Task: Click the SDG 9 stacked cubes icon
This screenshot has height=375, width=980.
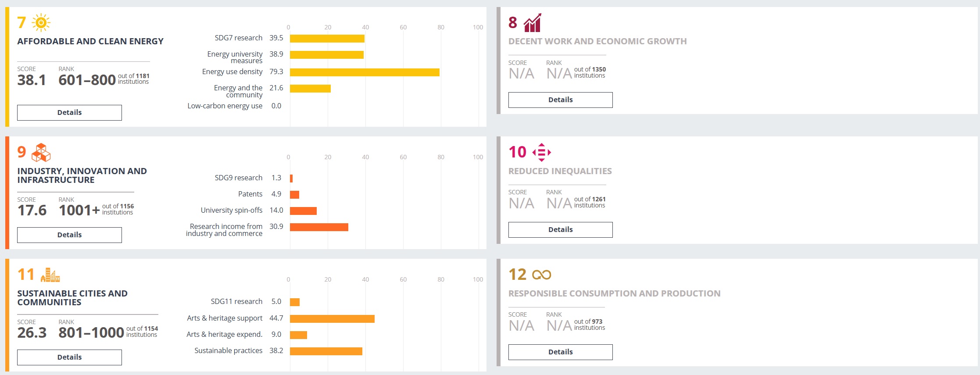Action: tap(41, 152)
